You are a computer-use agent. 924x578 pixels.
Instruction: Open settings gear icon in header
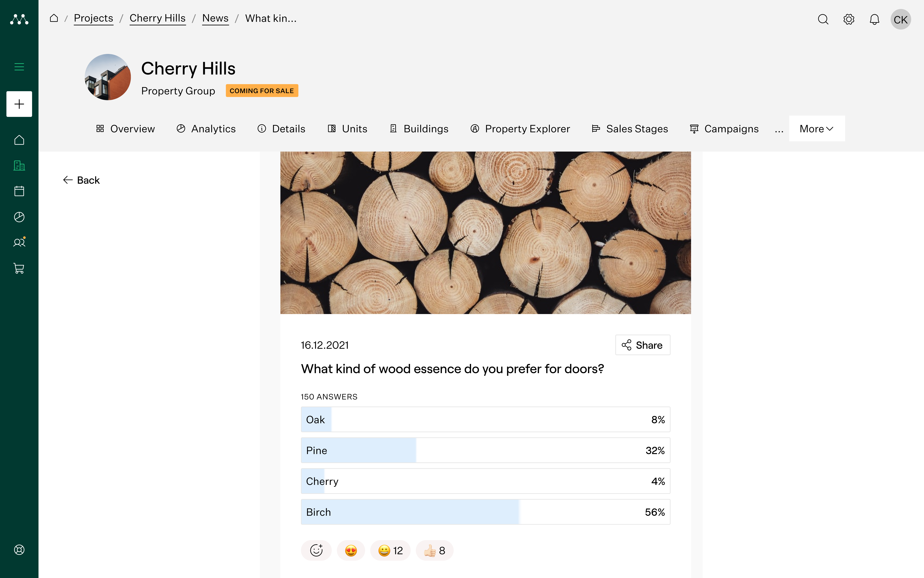click(x=849, y=19)
